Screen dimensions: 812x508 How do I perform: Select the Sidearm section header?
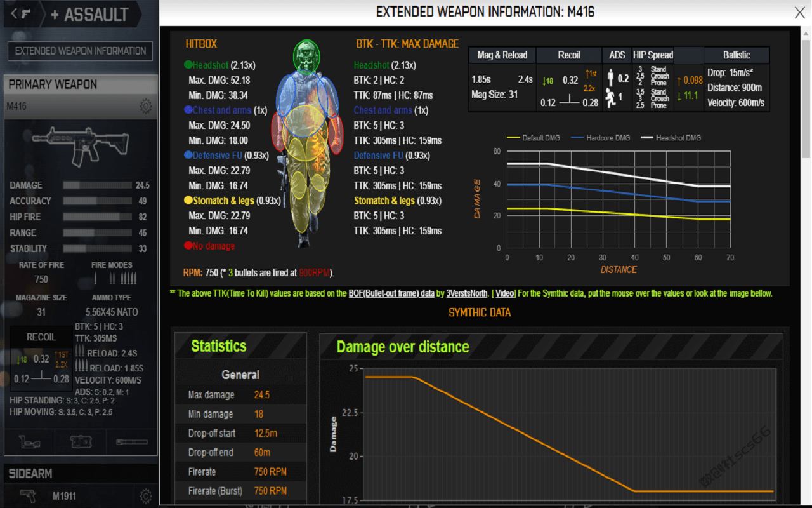click(x=81, y=474)
